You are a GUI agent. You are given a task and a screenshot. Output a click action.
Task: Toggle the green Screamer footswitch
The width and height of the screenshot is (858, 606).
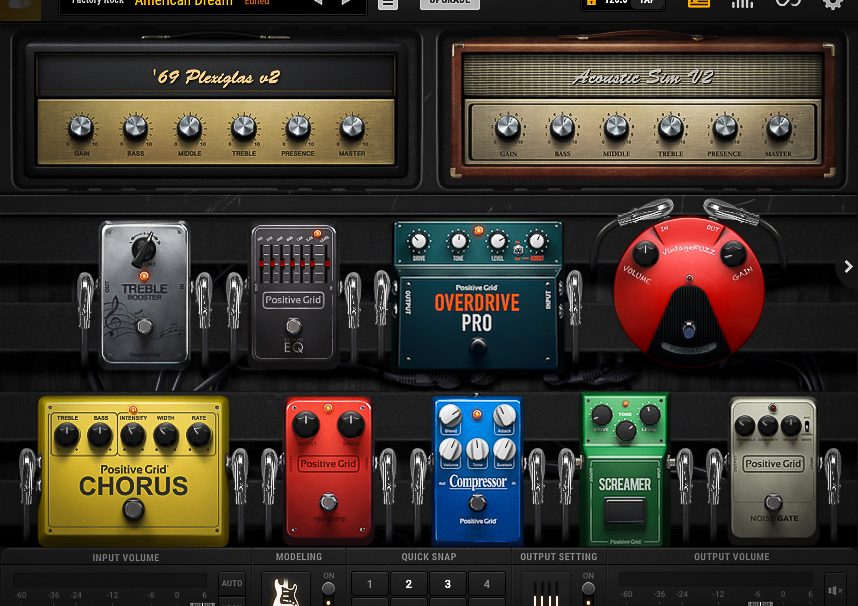coord(624,510)
